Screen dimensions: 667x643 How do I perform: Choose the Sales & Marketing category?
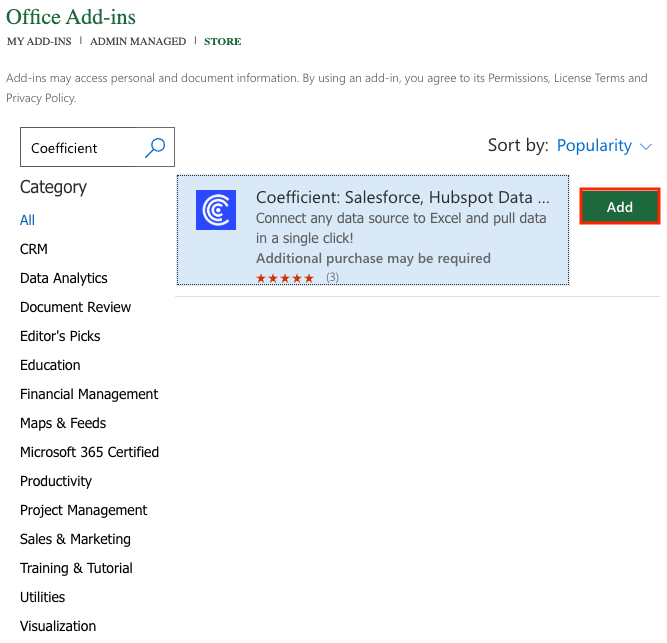click(x=75, y=539)
